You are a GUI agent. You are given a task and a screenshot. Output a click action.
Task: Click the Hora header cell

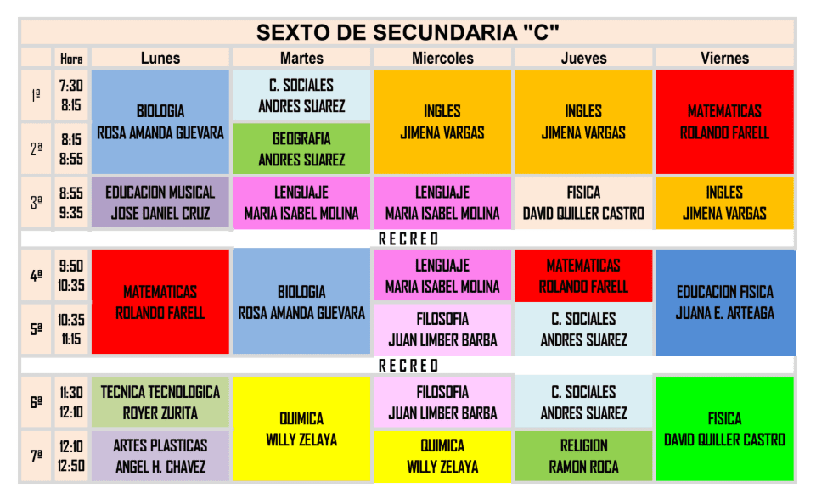(x=71, y=58)
